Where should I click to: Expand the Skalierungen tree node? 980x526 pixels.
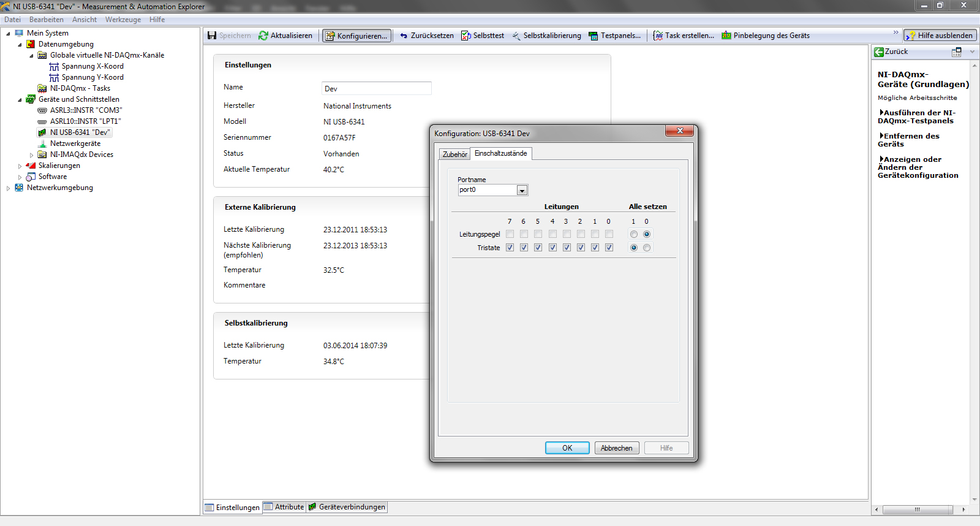coord(20,166)
